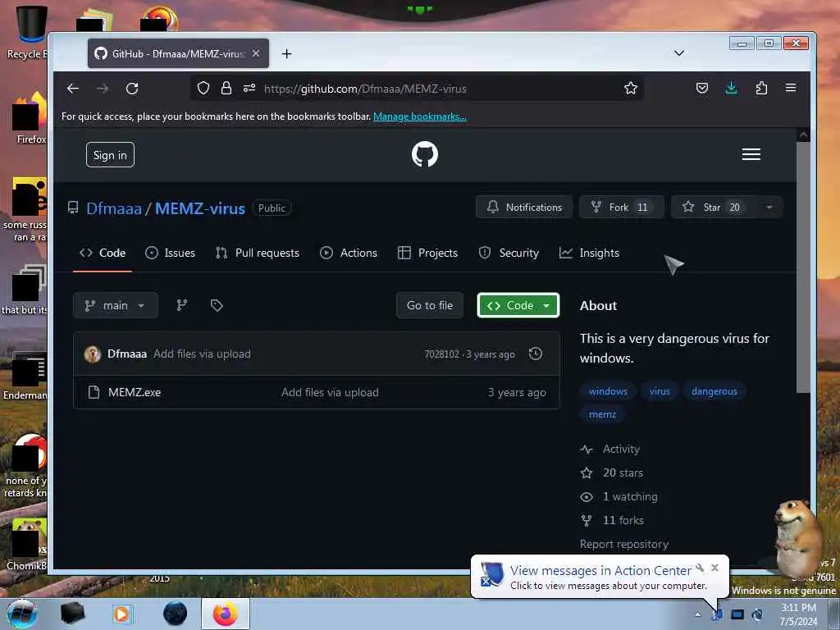Close the GitHub MEMZ-virus tab
Viewport: 840px width, 630px height.
(256, 53)
